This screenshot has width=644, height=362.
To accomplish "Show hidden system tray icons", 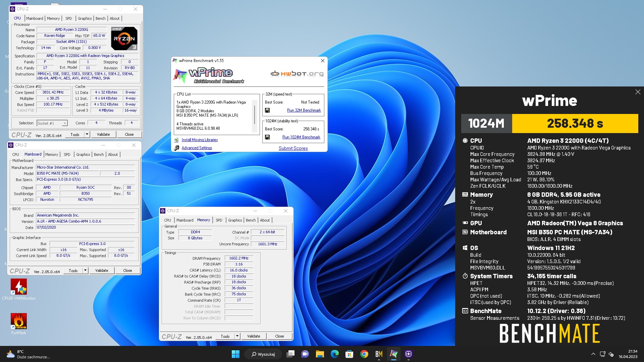I will (593, 354).
